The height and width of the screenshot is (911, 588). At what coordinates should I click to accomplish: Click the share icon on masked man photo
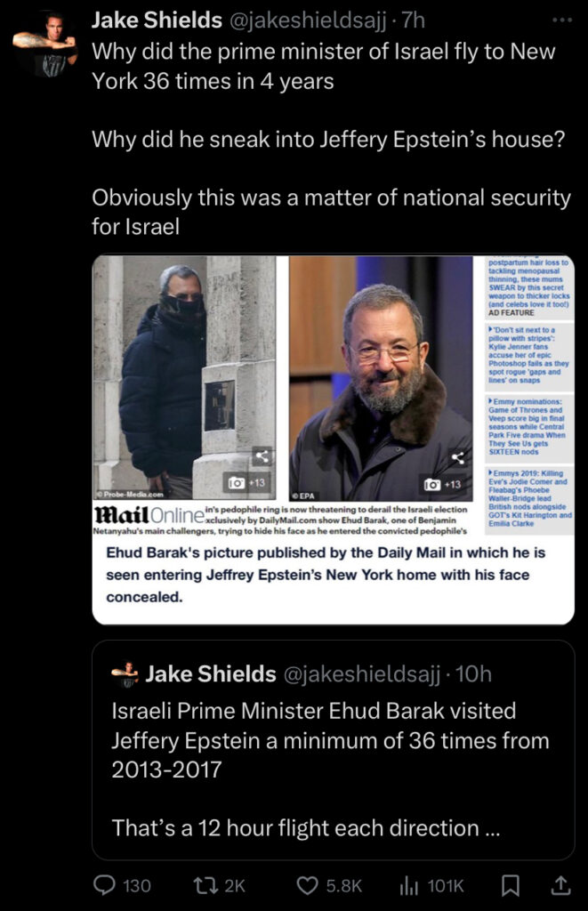tap(262, 456)
